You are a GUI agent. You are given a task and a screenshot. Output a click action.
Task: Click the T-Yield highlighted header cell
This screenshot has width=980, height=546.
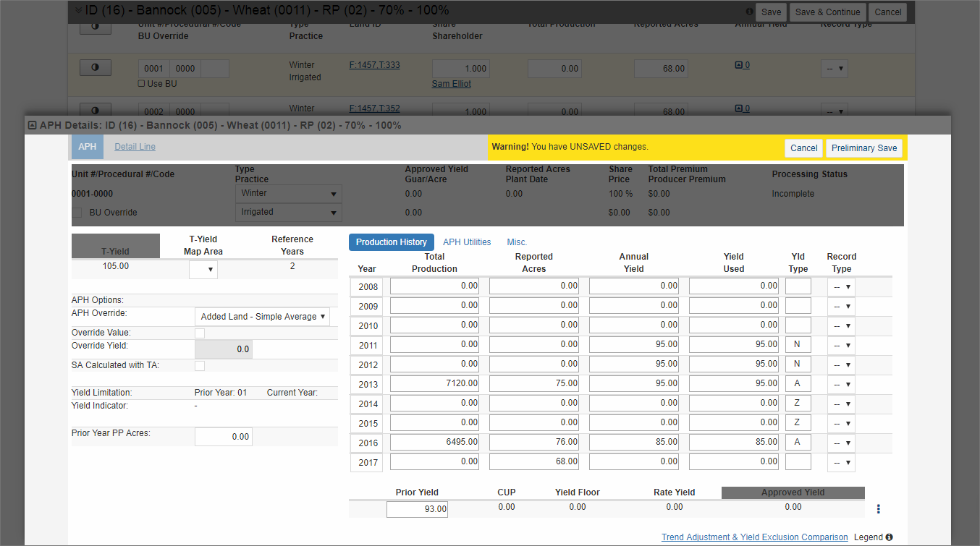(x=116, y=246)
